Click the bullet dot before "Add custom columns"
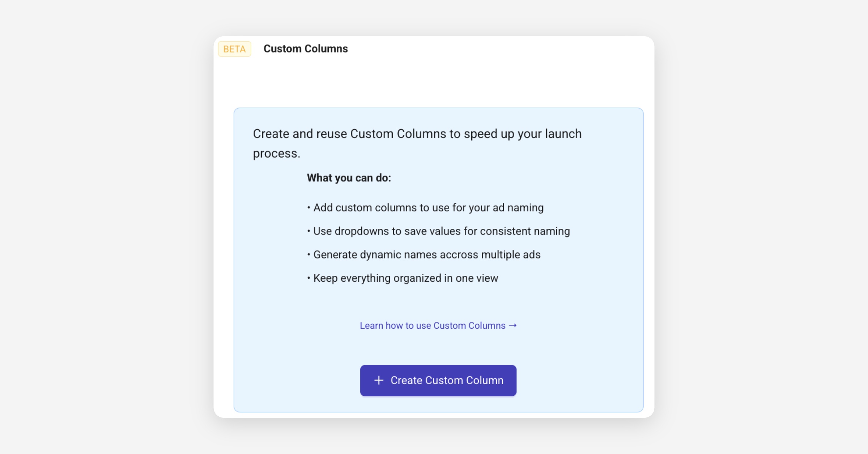Viewport: 868px width, 454px height. (x=309, y=207)
